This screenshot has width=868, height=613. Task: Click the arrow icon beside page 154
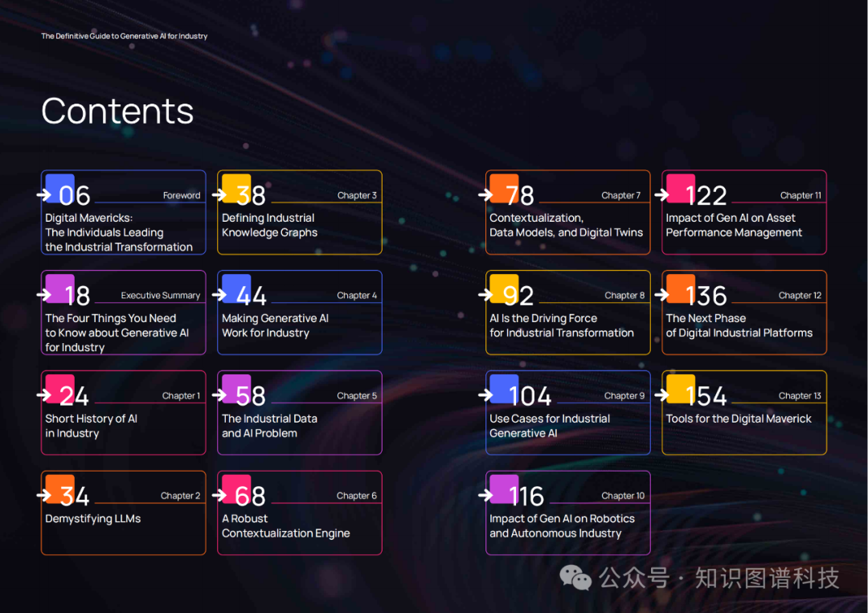pos(661,395)
